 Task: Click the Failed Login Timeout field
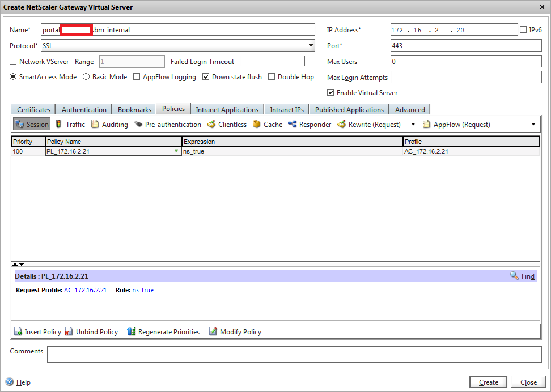(272, 61)
